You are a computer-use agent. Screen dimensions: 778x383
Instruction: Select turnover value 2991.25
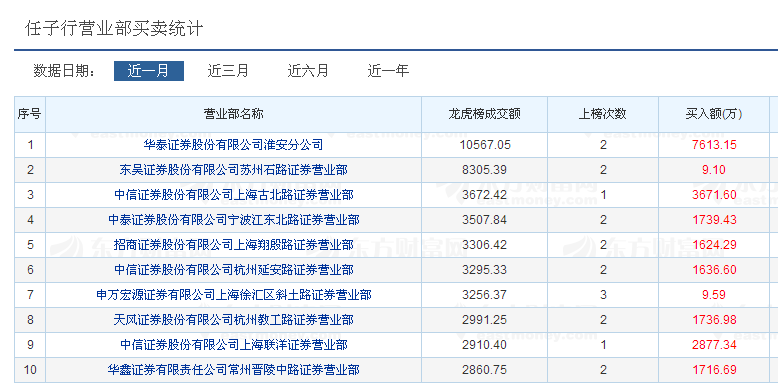(x=484, y=319)
